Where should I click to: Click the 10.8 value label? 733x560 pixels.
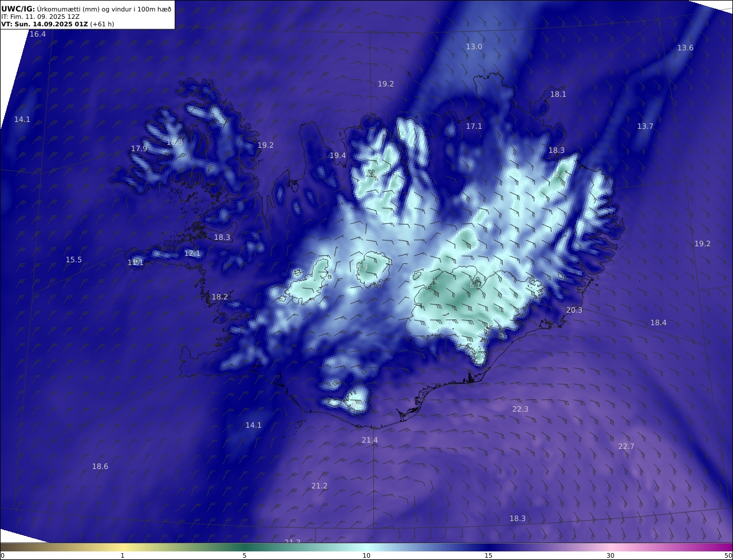pyautogui.click(x=175, y=143)
